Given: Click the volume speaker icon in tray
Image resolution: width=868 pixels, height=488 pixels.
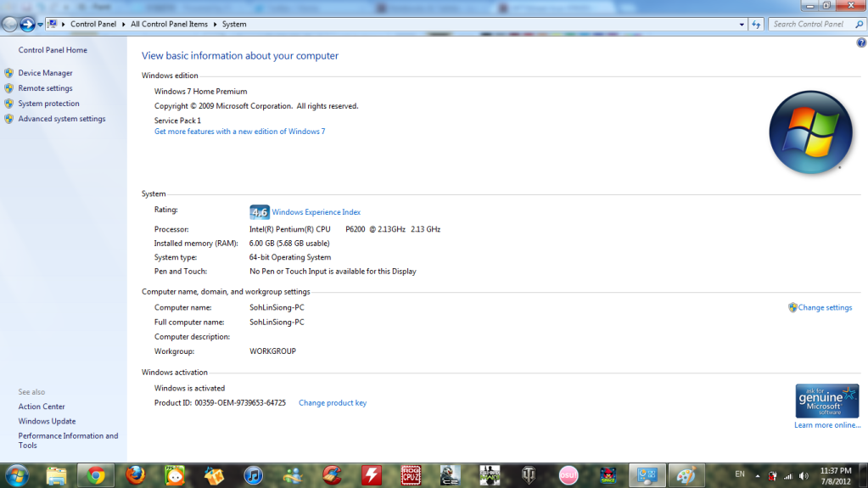Looking at the screenshot, I should 804,475.
